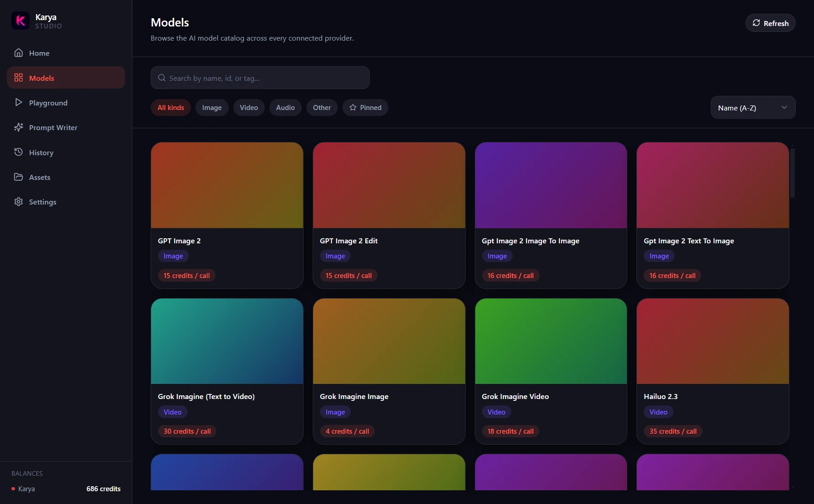
Task: Click Image tag on GPT Image 2 Edit
Action: [x=335, y=256]
